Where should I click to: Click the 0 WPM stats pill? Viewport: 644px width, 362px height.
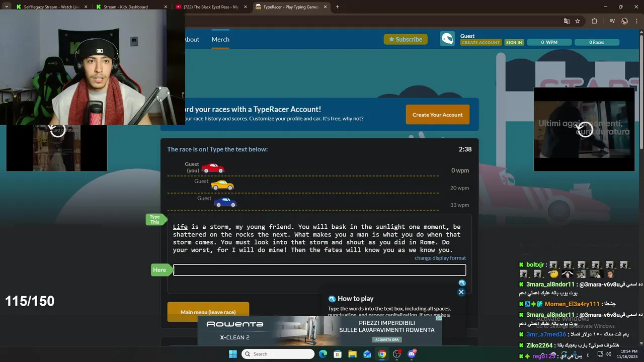(x=549, y=42)
